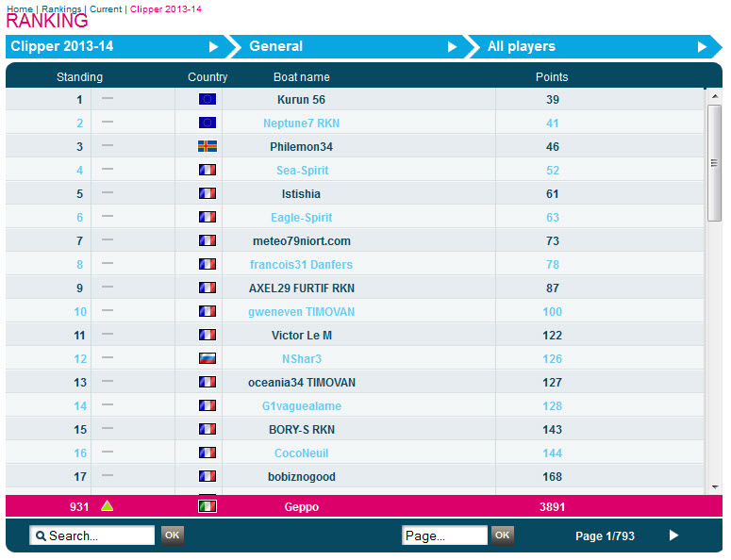Viewport: 731px width, 560px height.
Task: Select the Neptune7 RKN boat name
Action: 301,123
